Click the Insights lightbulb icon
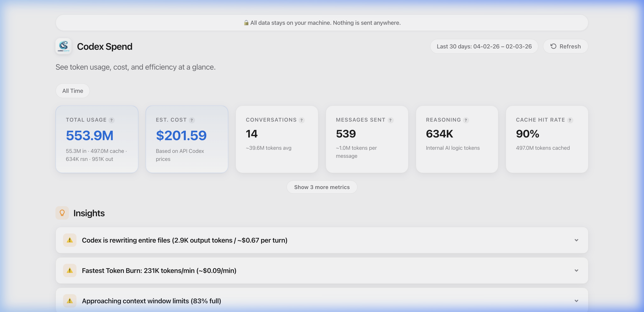Image resolution: width=644 pixels, height=312 pixels. [x=62, y=213]
